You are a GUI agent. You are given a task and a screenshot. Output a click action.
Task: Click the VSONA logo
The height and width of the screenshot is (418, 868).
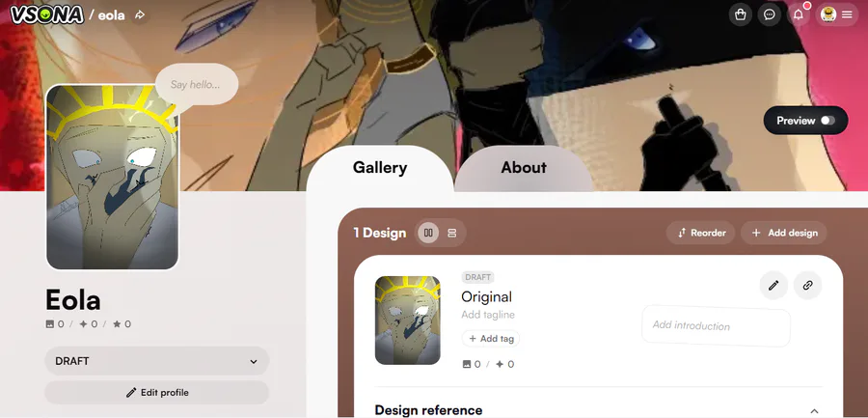click(x=47, y=15)
